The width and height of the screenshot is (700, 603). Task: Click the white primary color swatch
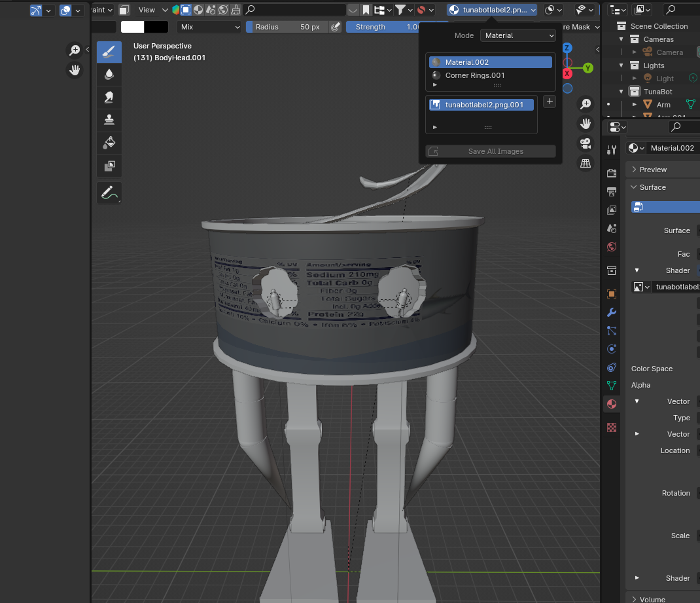click(x=132, y=27)
